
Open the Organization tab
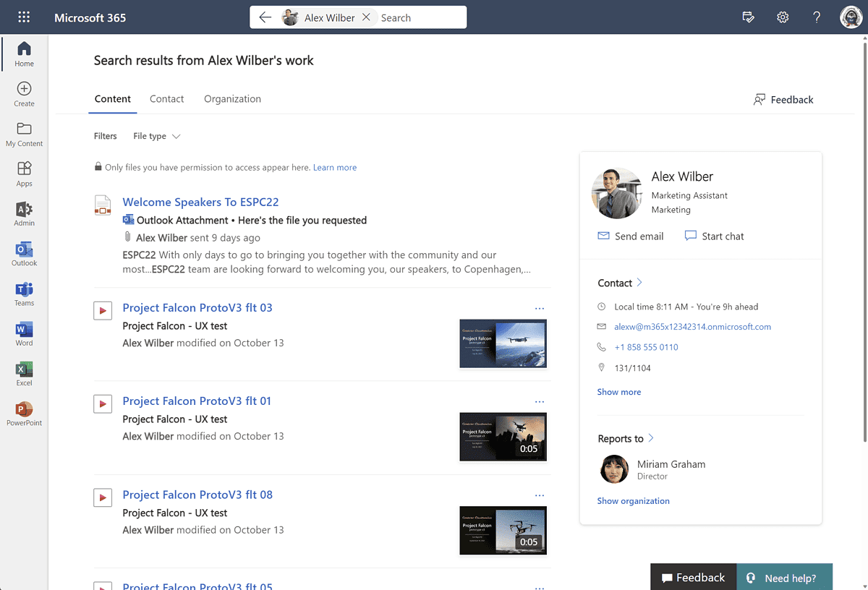click(x=232, y=99)
